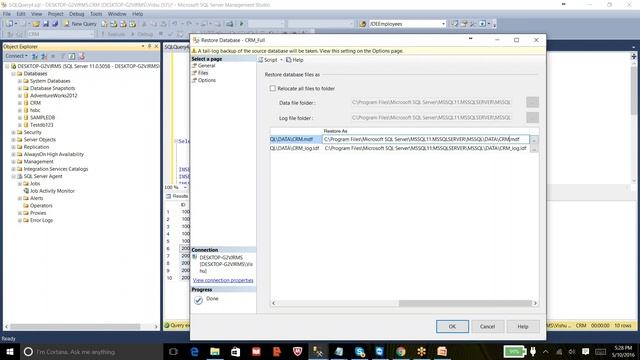Viewport: 640px width, 360px height.
Task: Open File Explorer from the taskbar
Action: 215,351
